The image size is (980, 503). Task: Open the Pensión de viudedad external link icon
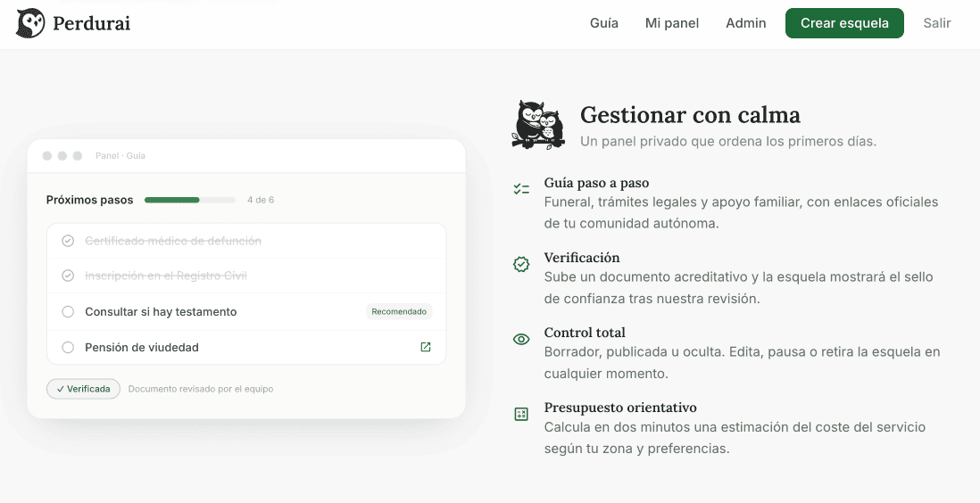pos(426,347)
